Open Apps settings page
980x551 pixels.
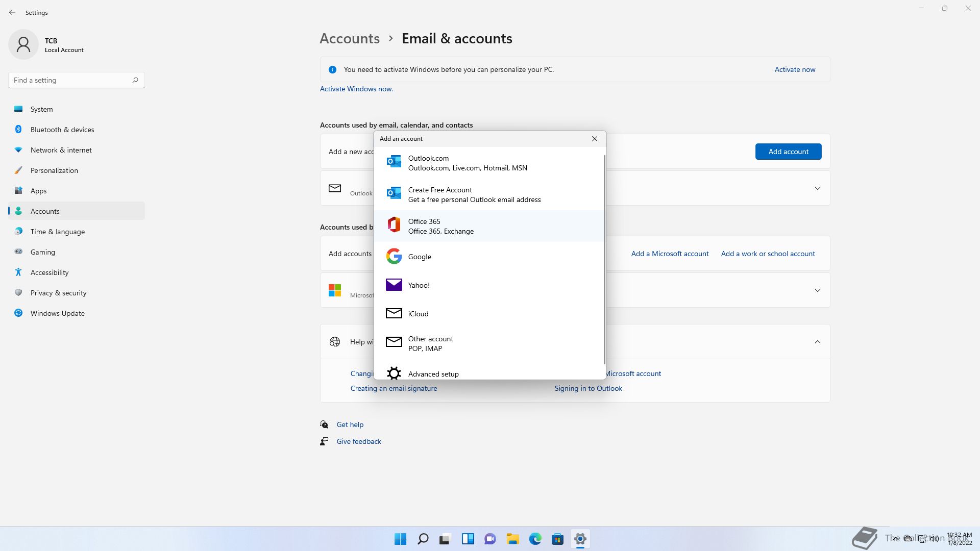click(x=77, y=191)
